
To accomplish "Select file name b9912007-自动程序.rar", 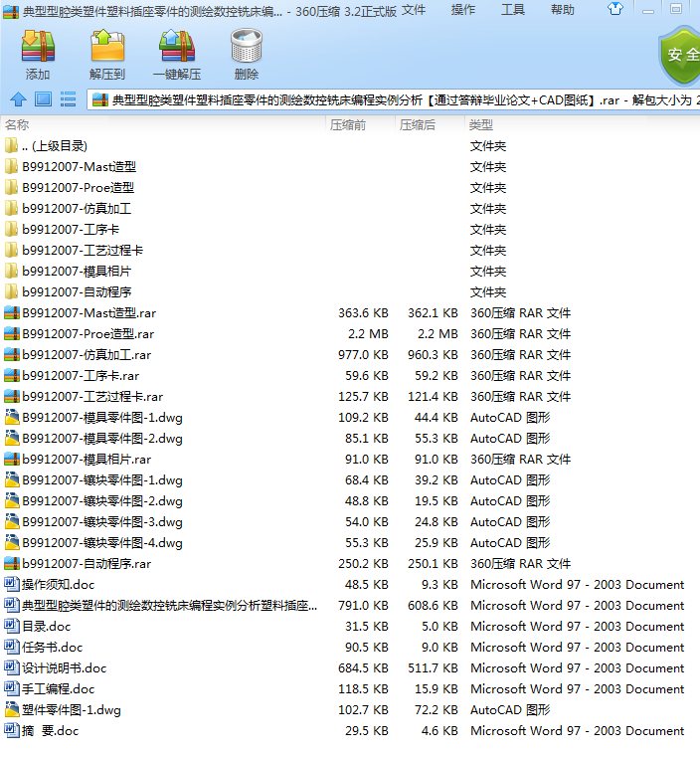I will click(87, 563).
